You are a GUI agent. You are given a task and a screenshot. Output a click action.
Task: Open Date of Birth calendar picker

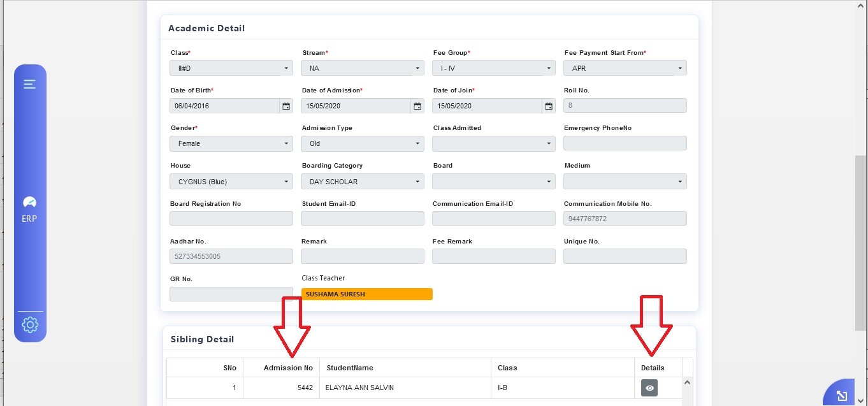click(x=286, y=106)
